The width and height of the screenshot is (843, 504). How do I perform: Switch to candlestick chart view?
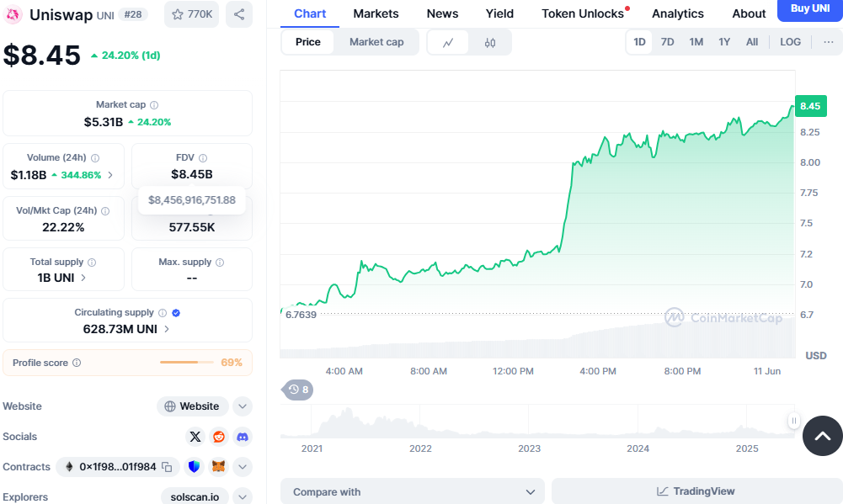pyautogui.click(x=490, y=42)
